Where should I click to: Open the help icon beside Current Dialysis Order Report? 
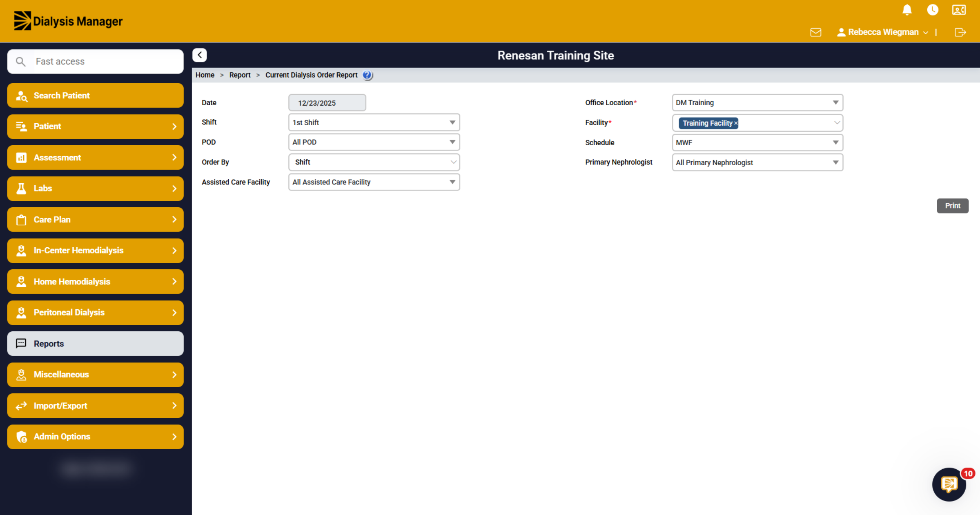point(367,75)
